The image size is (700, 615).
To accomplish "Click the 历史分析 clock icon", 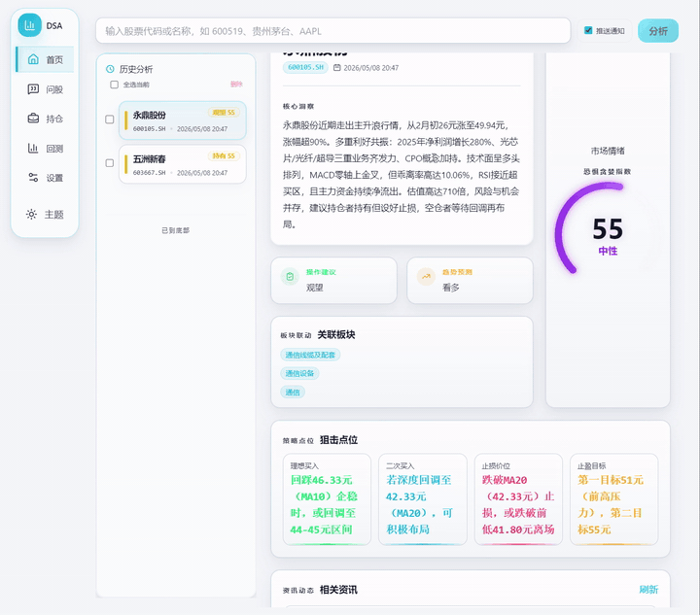I will 110,69.
